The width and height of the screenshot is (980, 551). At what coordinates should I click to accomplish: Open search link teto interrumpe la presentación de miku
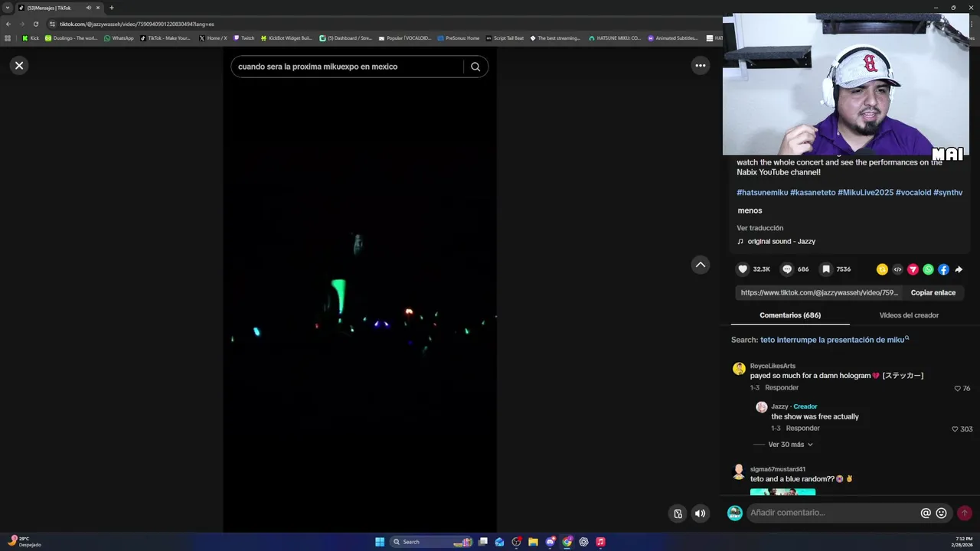pos(834,340)
